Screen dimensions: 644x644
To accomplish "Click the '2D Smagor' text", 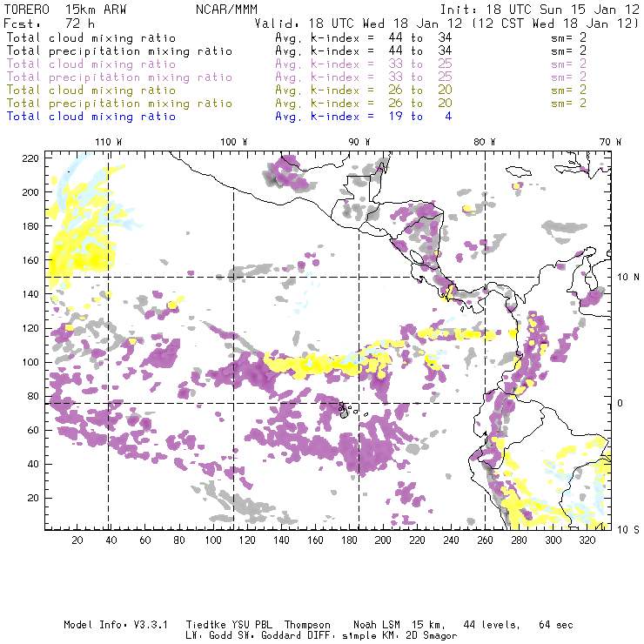I will 432,636.
